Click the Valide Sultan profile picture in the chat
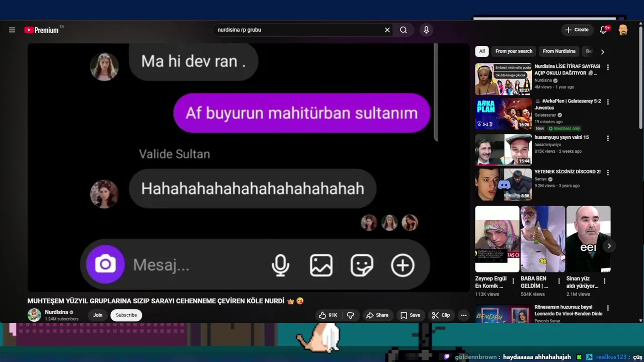The image size is (644, 362). tap(104, 194)
